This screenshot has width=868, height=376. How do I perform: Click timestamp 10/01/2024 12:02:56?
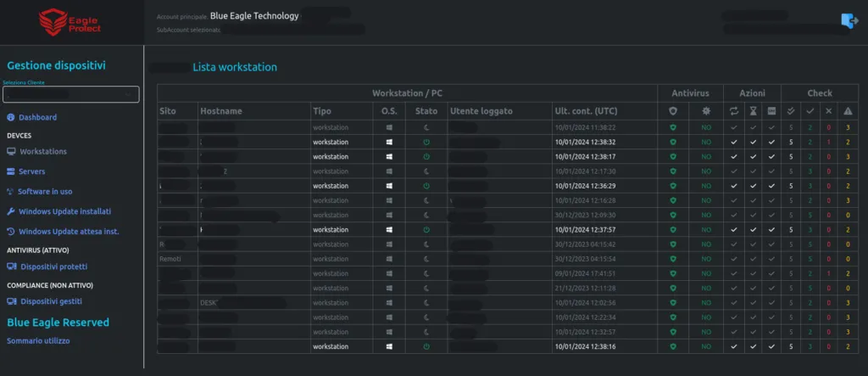click(585, 303)
